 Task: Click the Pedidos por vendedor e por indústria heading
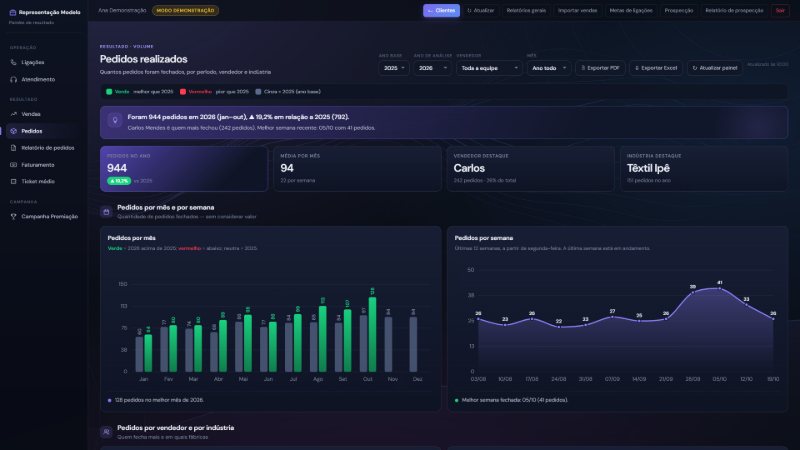click(x=176, y=428)
